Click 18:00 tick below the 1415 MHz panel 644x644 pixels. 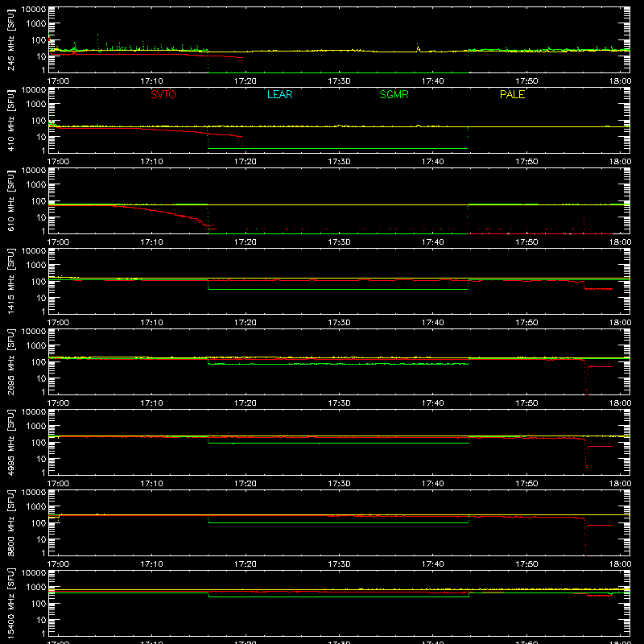pyautogui.click(x=620, y=323)
